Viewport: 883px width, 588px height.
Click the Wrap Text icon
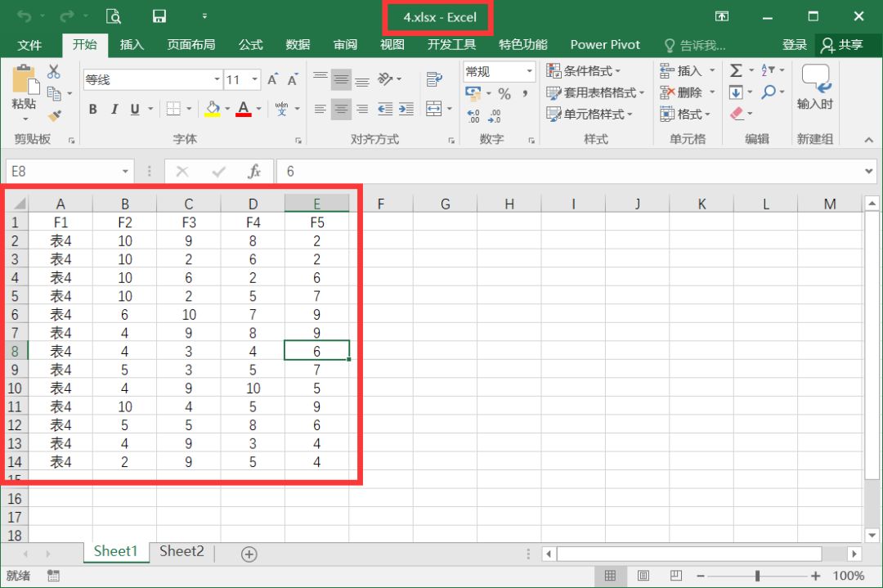coord(434,79)
